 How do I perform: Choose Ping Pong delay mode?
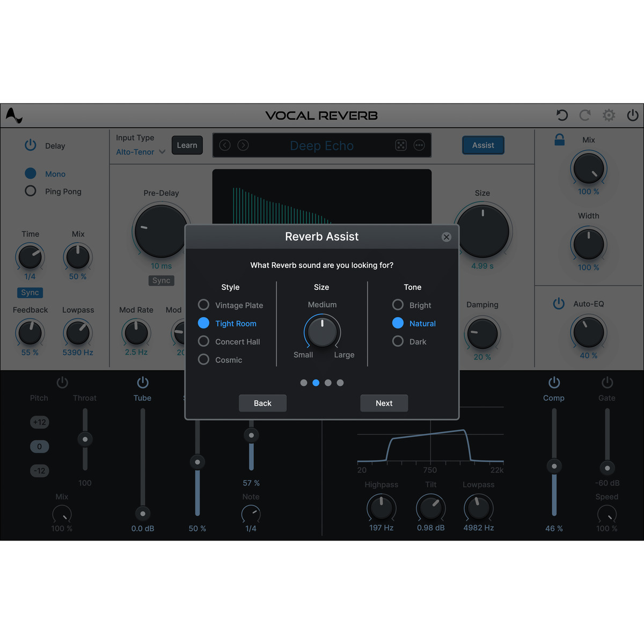pyautogui.click(x=31, y=191)
